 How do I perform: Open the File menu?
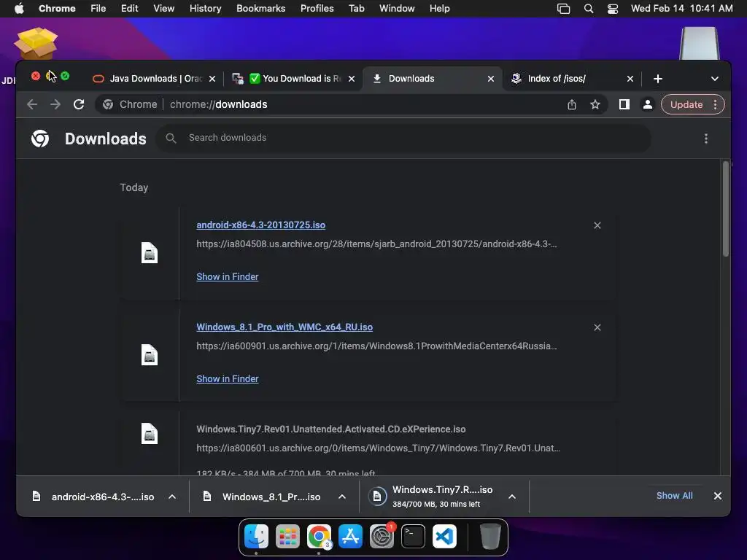point(98,9)
